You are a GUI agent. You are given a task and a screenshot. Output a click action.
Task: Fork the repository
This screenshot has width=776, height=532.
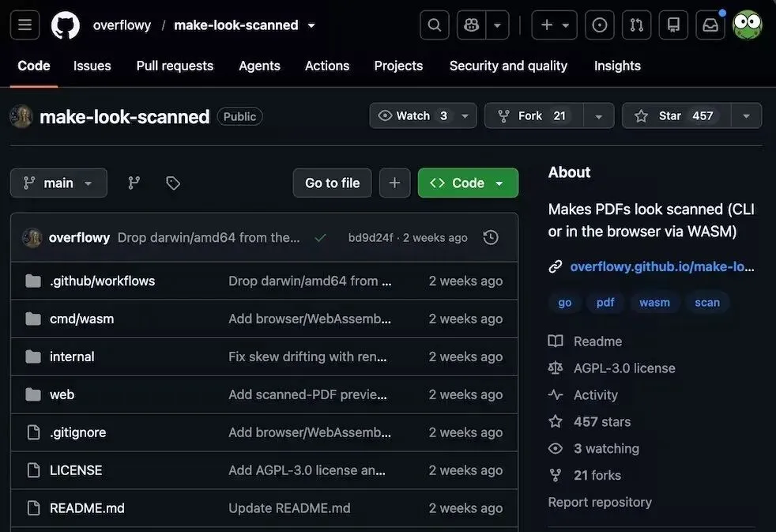[x=534, y=115]
